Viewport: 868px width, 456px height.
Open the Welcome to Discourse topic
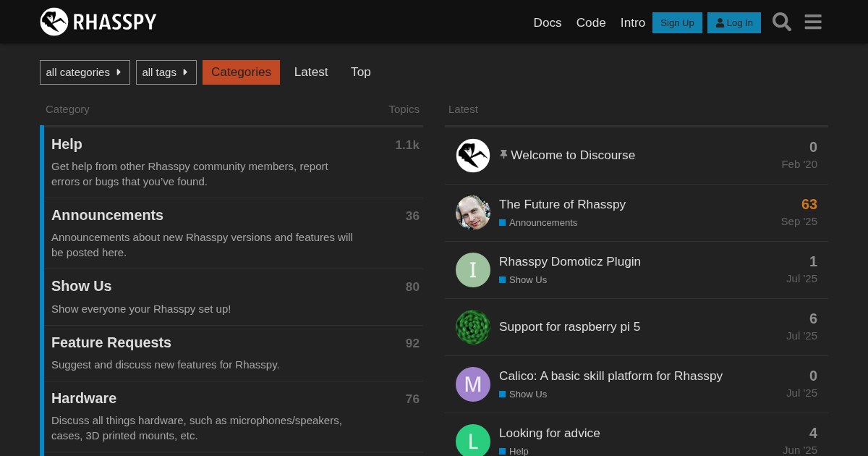tap(573, 155)
